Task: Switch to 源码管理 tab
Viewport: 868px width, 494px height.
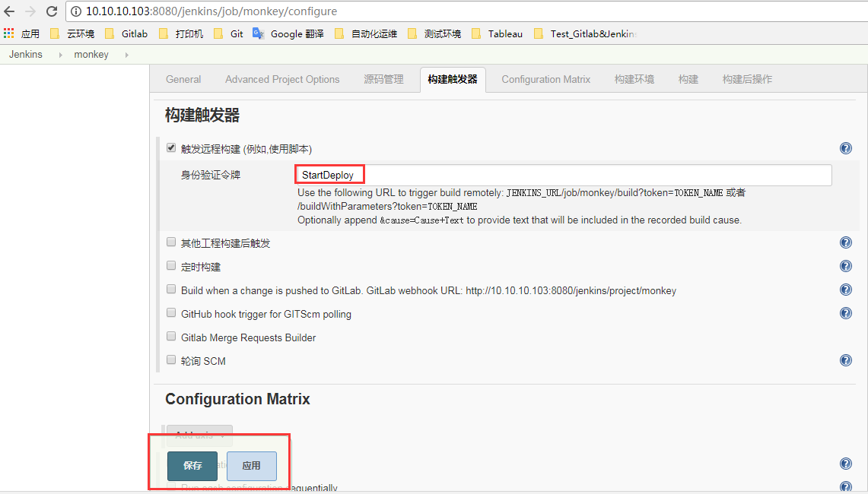Action: point(383,79)
